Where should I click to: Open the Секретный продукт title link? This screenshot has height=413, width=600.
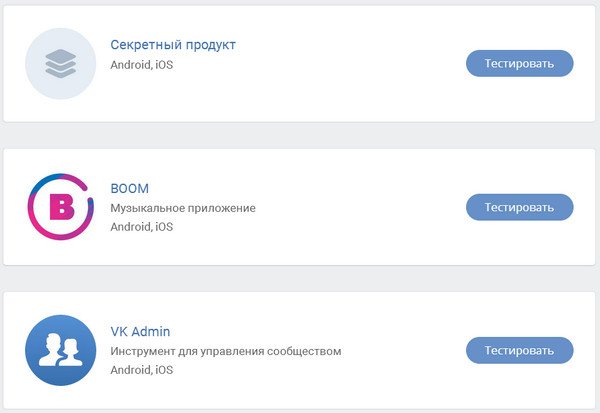click(173, 45)
